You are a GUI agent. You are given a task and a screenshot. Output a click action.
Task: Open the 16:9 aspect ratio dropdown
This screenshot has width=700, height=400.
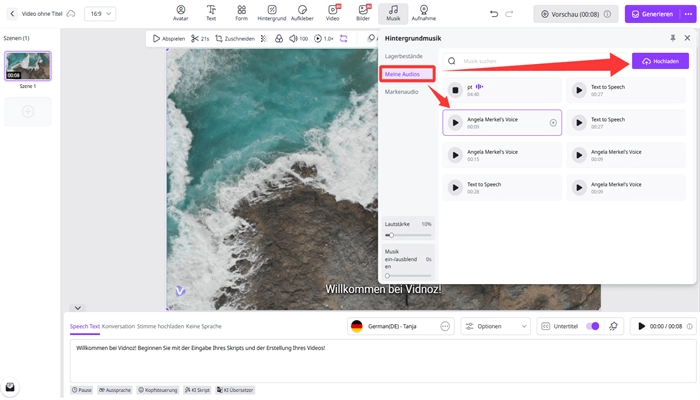coord(100,14)
